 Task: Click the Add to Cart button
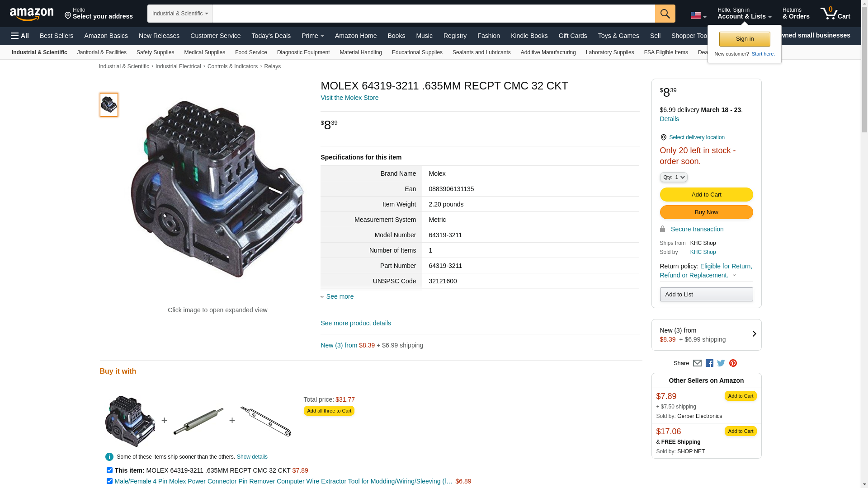[x=706, y=195]
